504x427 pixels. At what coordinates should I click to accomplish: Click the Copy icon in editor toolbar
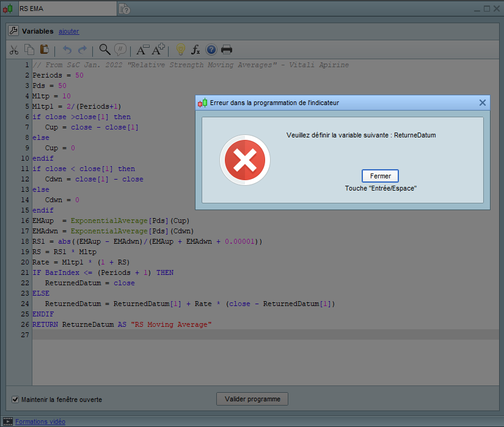pos(29,49)
